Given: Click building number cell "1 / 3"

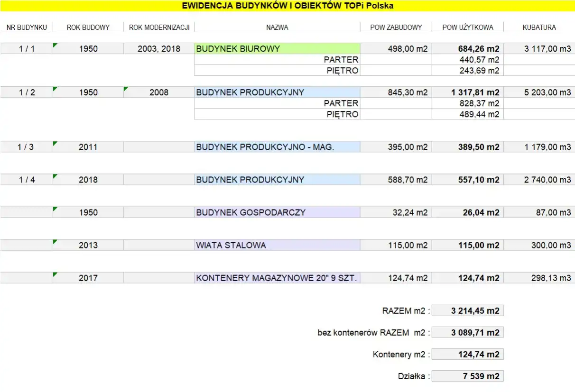Looking at the screenshot, I should click(x=27, y=146).
